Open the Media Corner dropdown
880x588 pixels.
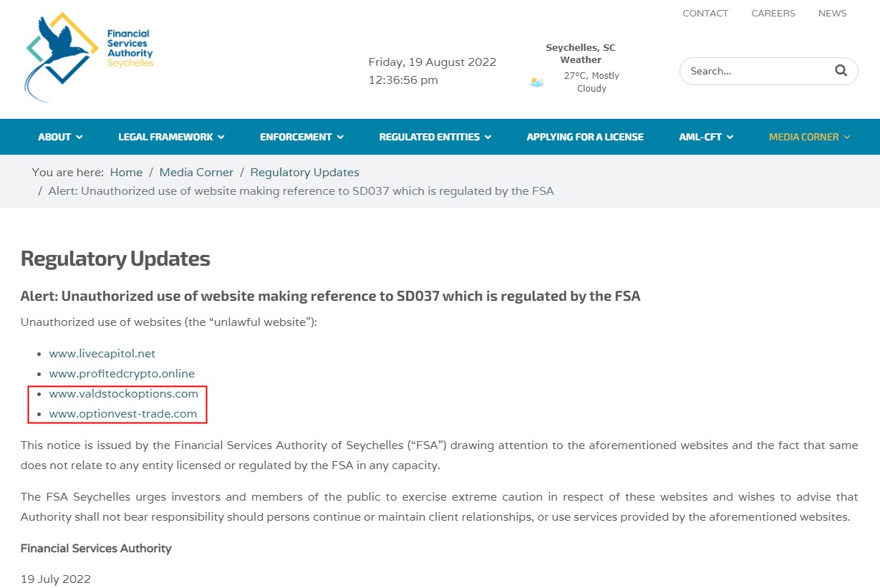click(809, 137)
